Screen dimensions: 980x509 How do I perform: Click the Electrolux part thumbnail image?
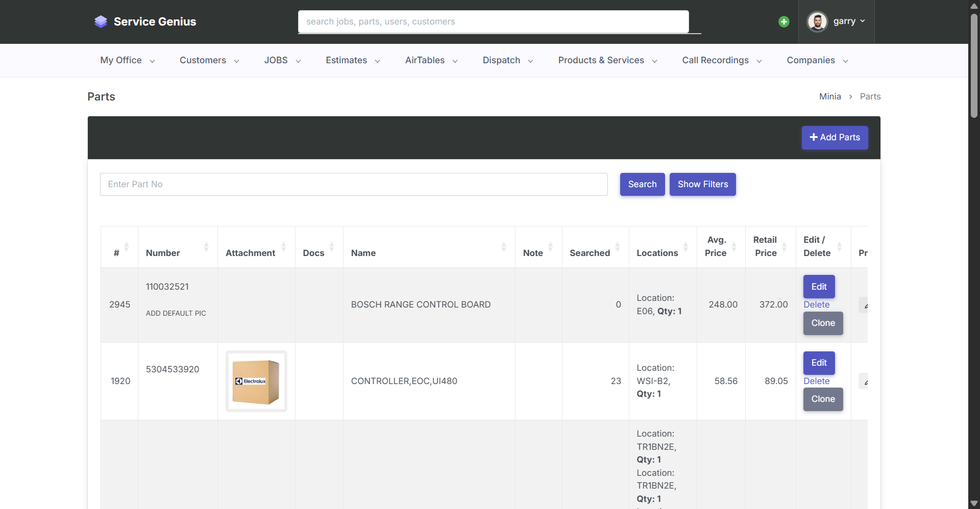256,380
